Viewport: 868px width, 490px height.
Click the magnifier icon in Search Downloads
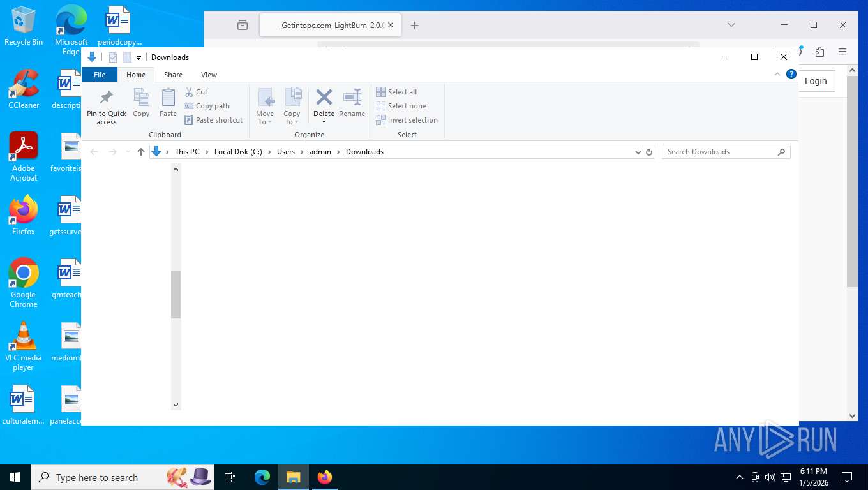781,152
